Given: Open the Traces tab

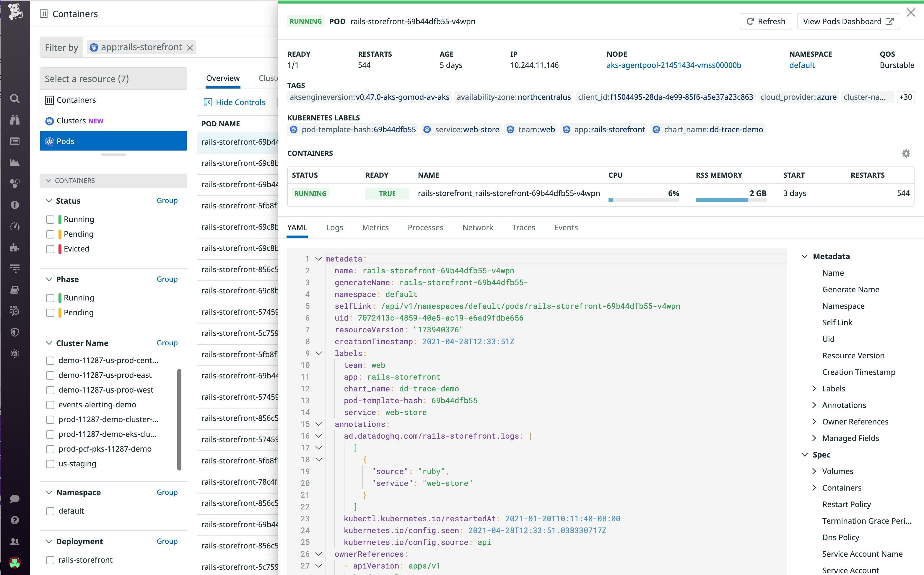Looking at the screenshot, I should click(524, 227).
